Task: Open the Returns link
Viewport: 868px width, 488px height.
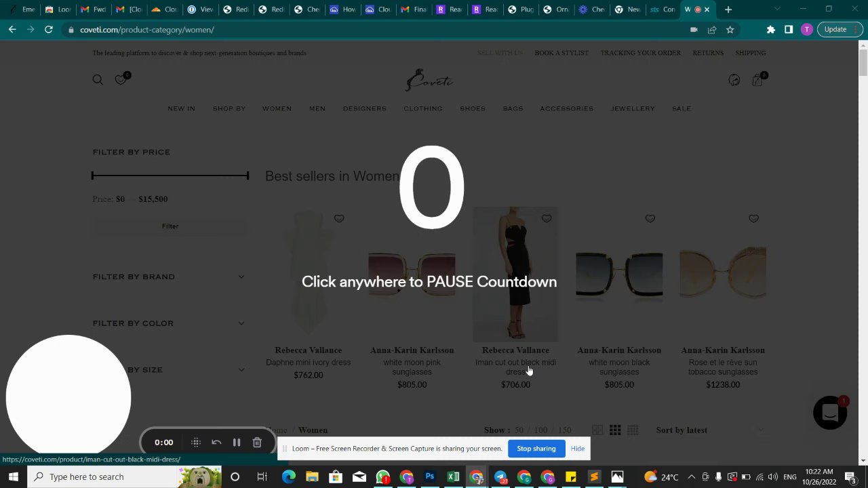Action: point(708,53)
